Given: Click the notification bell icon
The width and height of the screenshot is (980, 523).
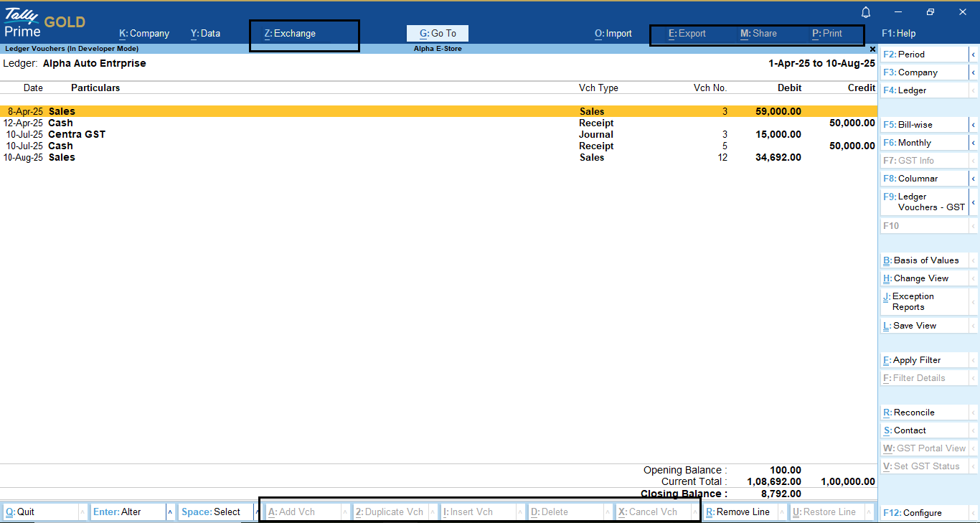Looking at the screenshot, I should tap(866, 12).
